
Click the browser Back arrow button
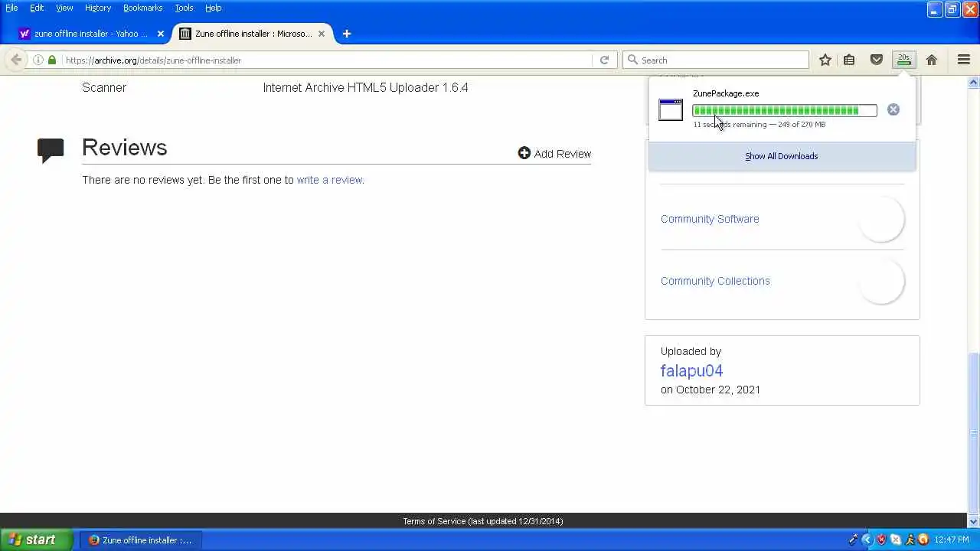[16, 60]
